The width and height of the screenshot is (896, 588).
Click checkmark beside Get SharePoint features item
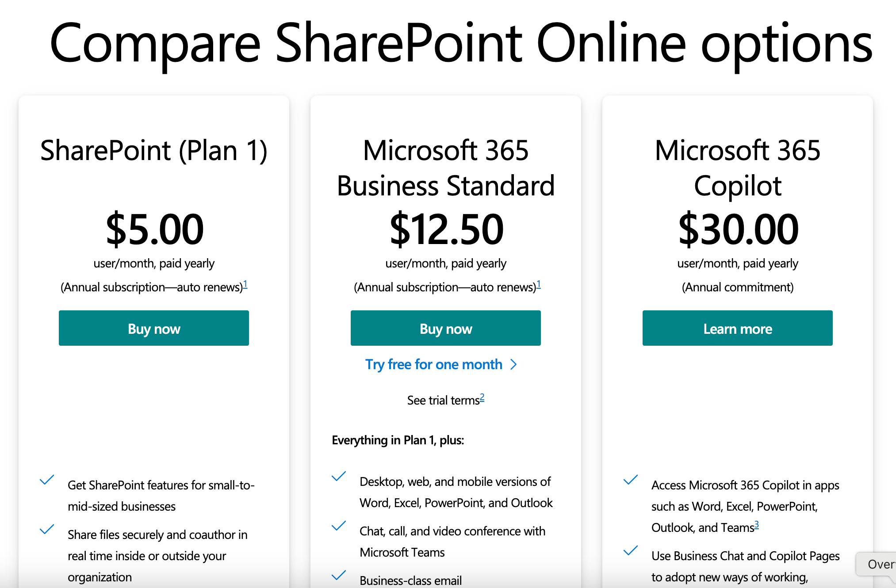pos(47,480)
